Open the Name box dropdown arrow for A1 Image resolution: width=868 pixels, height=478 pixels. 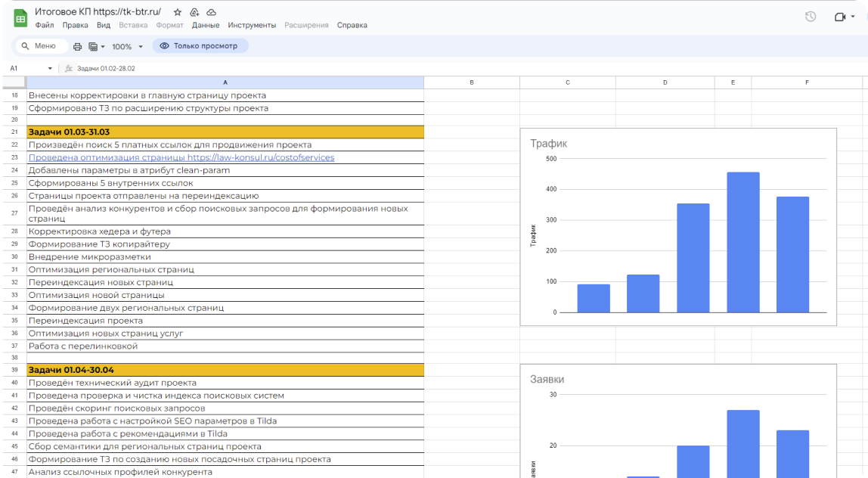click(x=50, y=68)
